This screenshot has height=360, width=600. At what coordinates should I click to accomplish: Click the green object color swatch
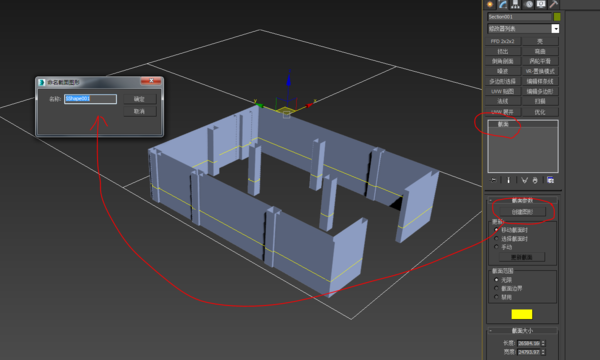tap(557, 17)
